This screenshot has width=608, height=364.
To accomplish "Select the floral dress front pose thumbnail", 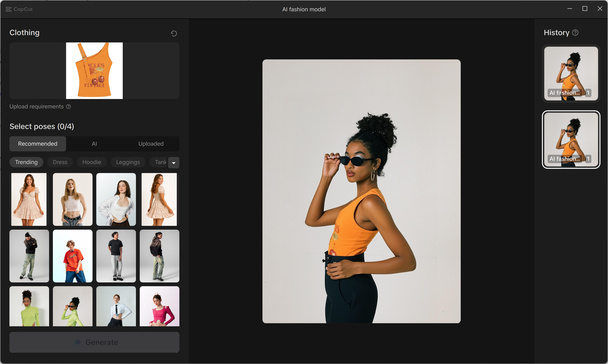I will 29,199.
